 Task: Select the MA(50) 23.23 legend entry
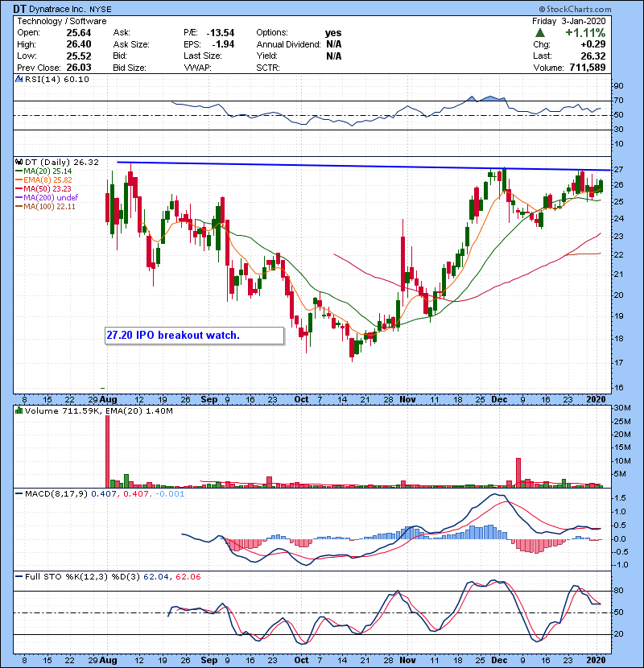pyautogui.click(x=43, y=188)
